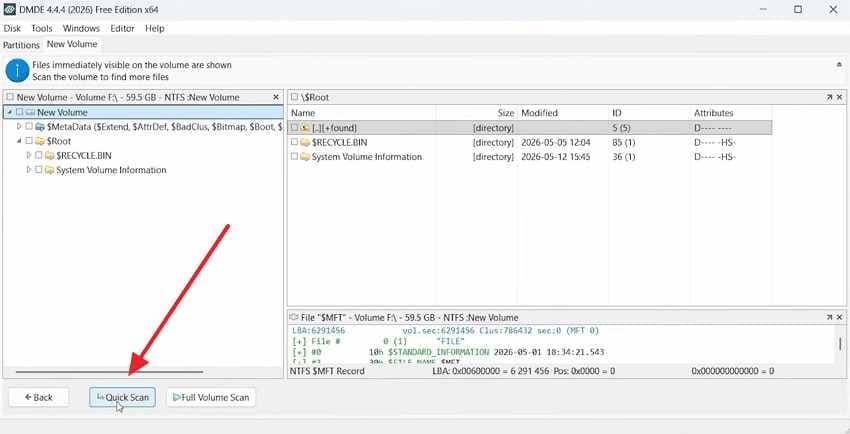Click the vertical scrollbar in the MFT viewer
The height and width of the screenshot is (434, 850).
pyautogui.click(x=840, y=344)
